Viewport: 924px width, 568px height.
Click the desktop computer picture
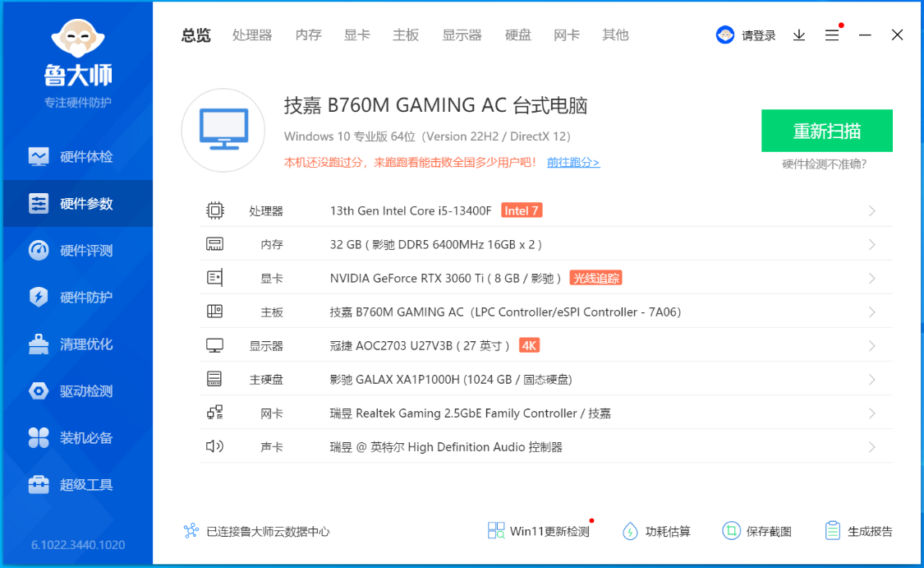(223, 130)
